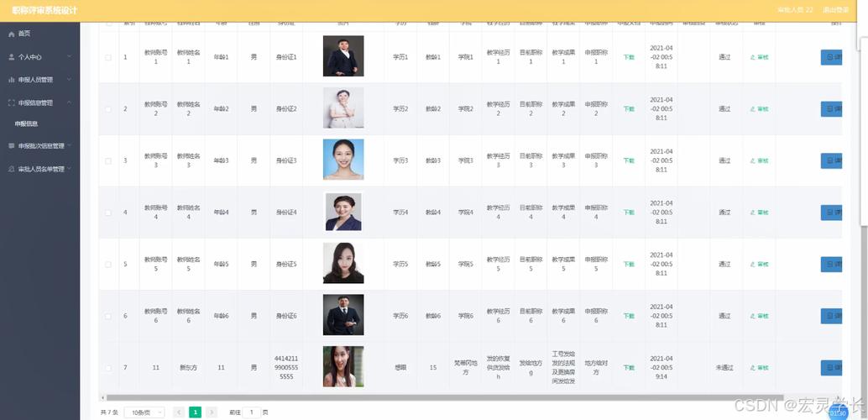Click the 下载 link in row 1
Image resolution: width=868 pixels, height=420 pixels.
click(x=628, y=57)
